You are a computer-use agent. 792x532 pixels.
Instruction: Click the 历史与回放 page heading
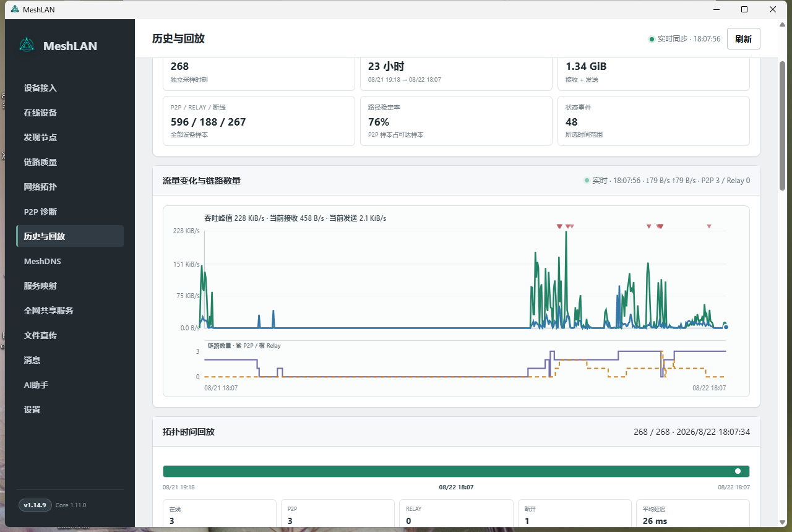tap(178, 38)
